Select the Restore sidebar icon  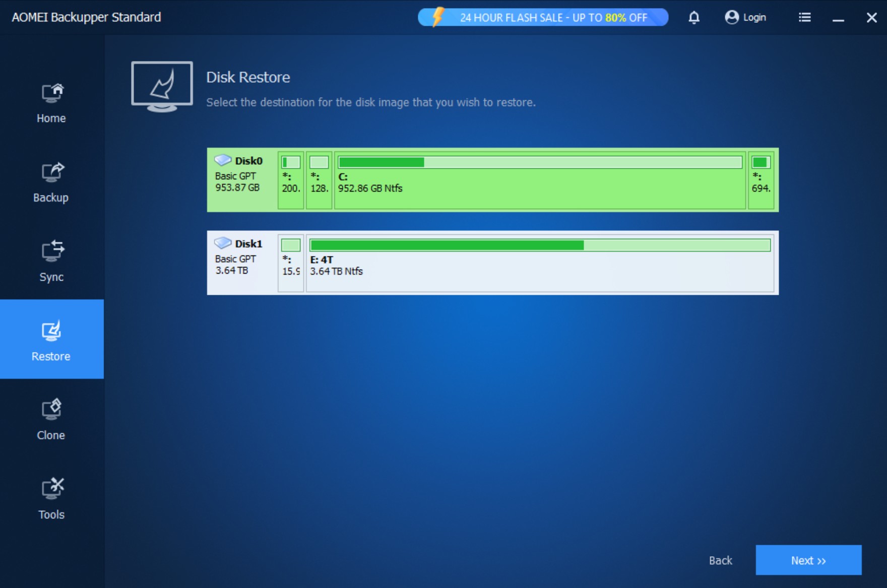coord(51,331)
